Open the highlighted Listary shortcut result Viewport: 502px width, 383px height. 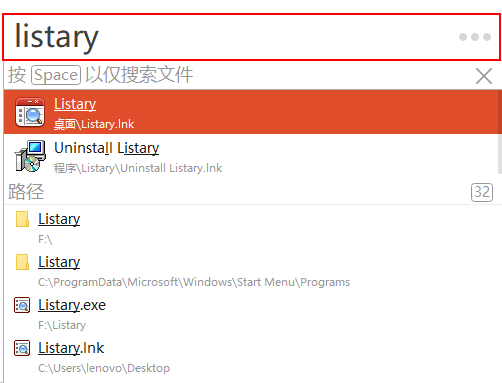click(251, 112)
